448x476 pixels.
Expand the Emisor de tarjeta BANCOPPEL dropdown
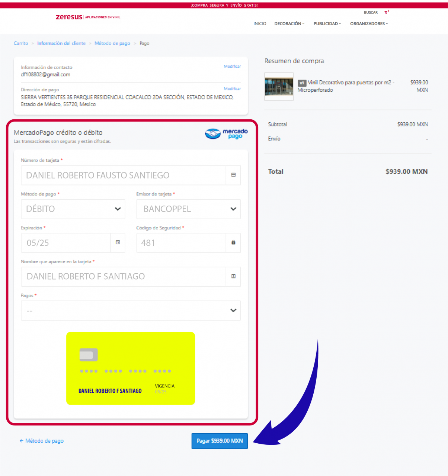[x=188, y=209]
